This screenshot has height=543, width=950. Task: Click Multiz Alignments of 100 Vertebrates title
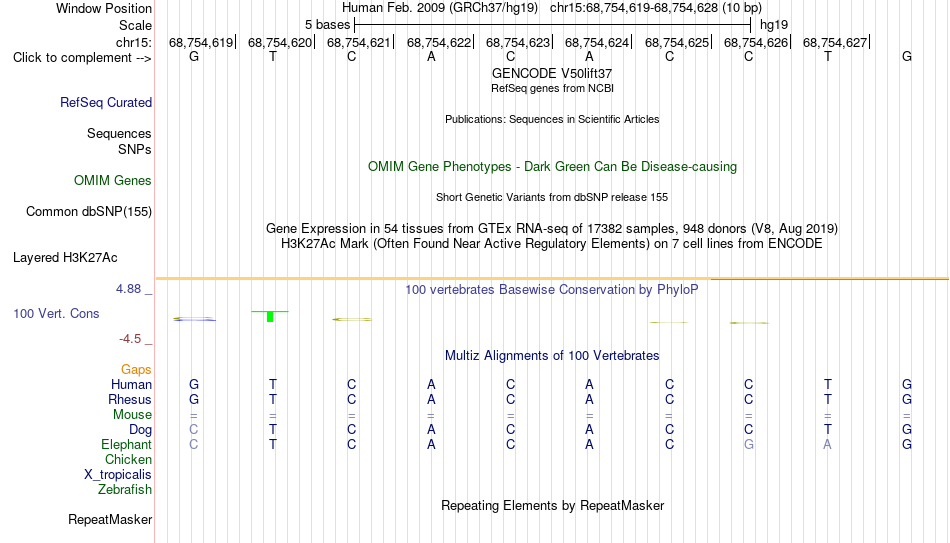pos(552,356)
